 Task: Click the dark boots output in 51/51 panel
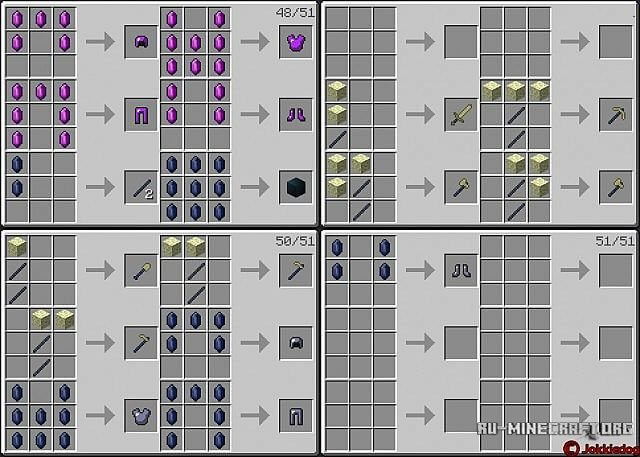461,271
